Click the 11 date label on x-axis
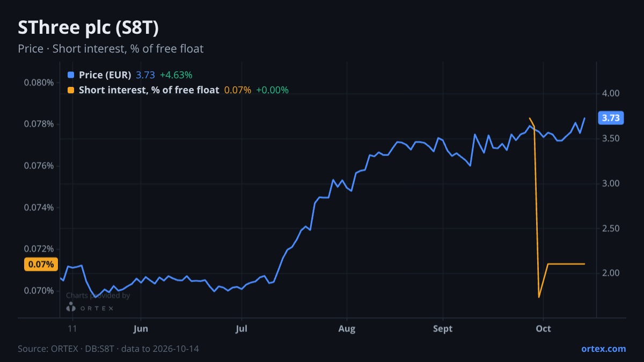644x362 pixels. tap(72, 329)
